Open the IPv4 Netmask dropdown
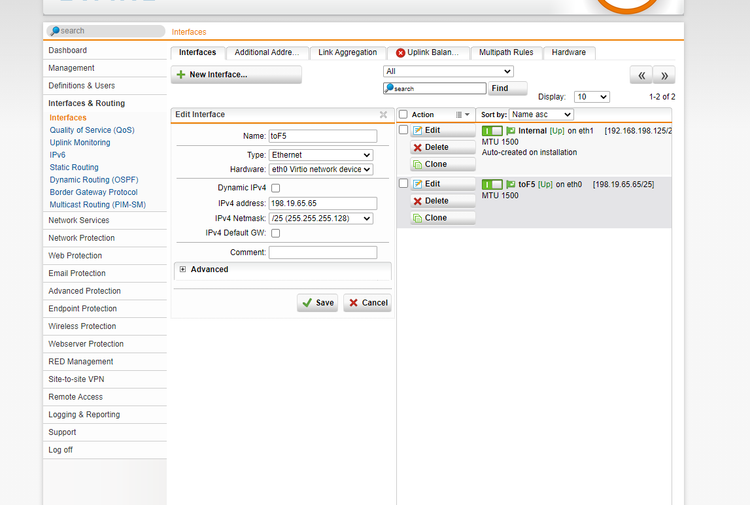 [x=321, y=218]
